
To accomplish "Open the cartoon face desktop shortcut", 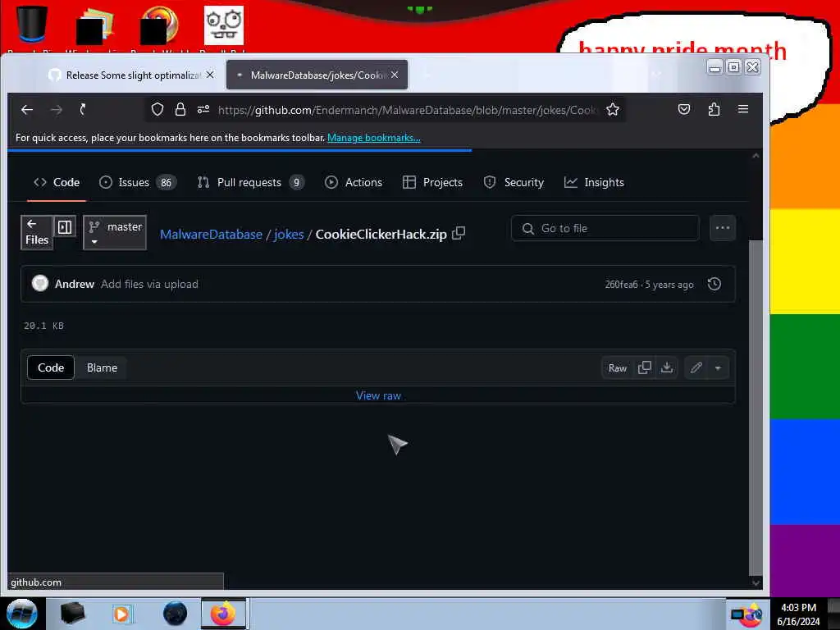I will click(224, 25).
